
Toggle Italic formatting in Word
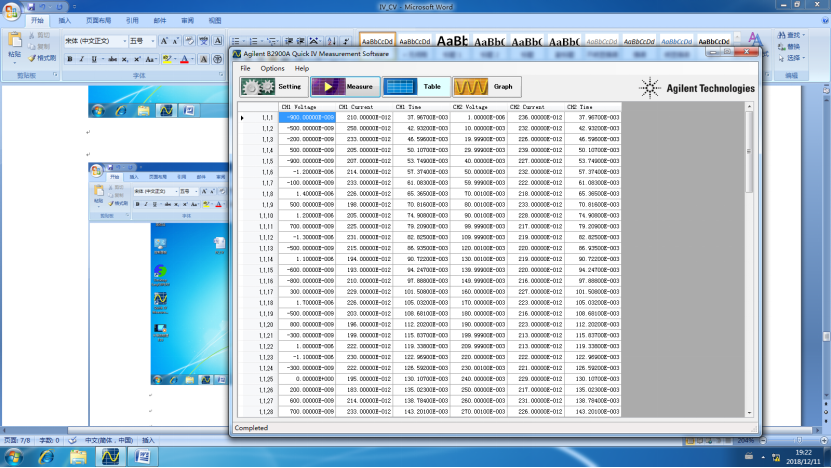pyautogui.click(x=82, y=59)
